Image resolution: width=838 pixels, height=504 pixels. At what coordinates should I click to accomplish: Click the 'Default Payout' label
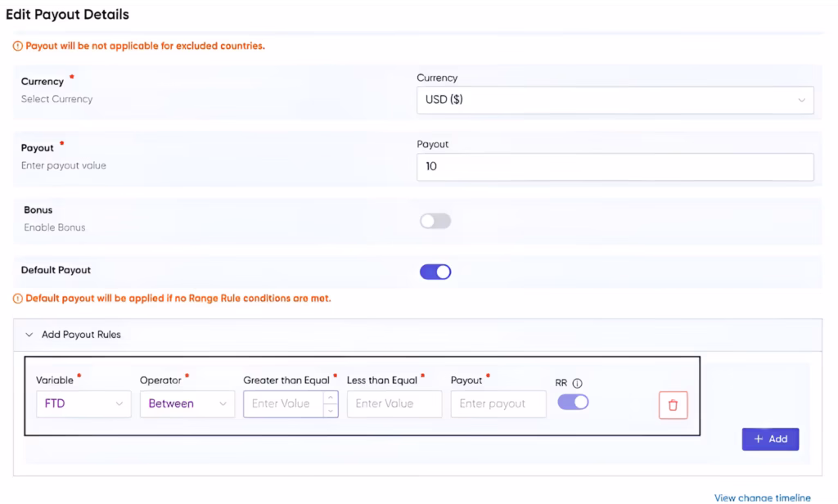pyautogui.click(x=56, y=270)
